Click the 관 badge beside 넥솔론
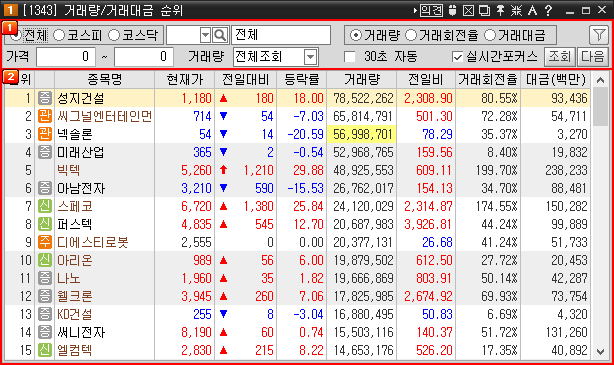Screen dimensions: 614x365 pyautogui.click(x=45, y=134)
